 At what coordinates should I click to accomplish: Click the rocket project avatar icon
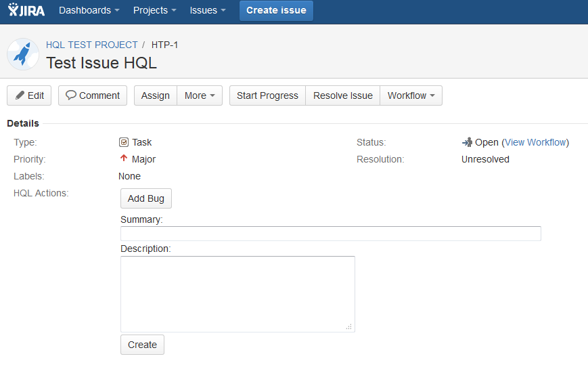tap(23, 54)
